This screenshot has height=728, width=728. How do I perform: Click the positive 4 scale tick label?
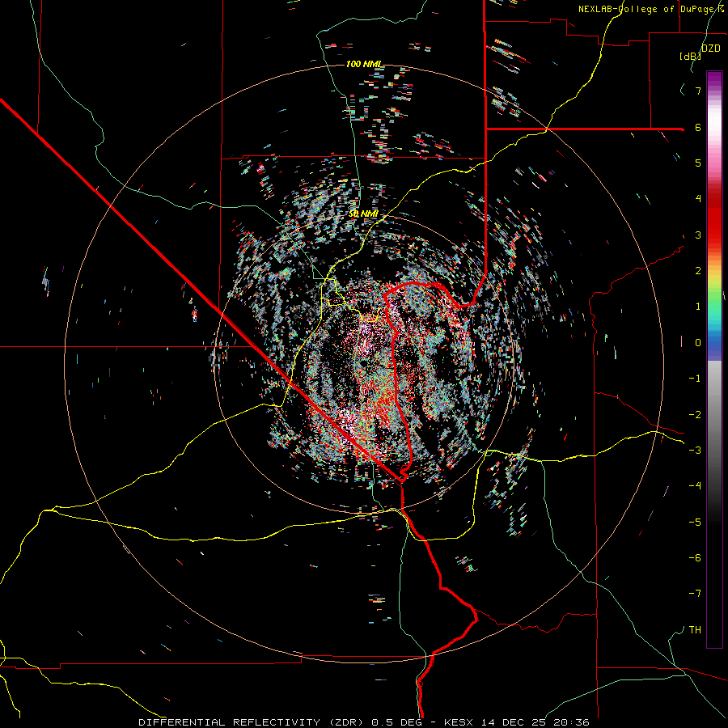[x=698, y=199]
